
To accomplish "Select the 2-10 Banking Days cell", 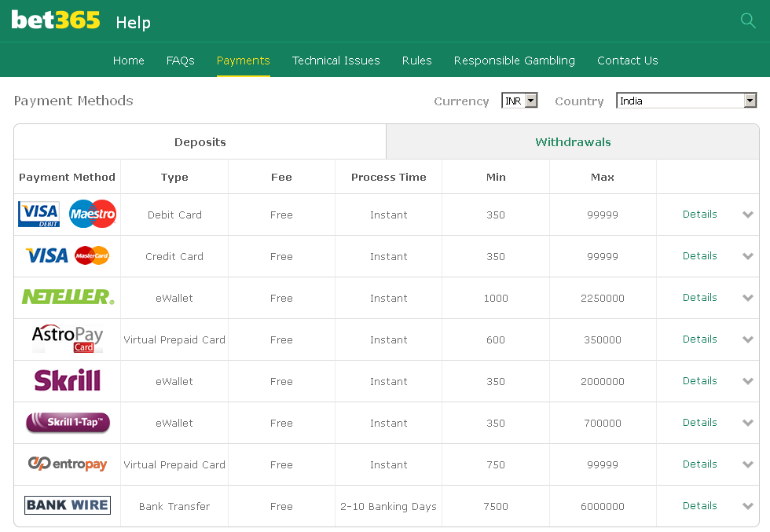I will (388, 506).
